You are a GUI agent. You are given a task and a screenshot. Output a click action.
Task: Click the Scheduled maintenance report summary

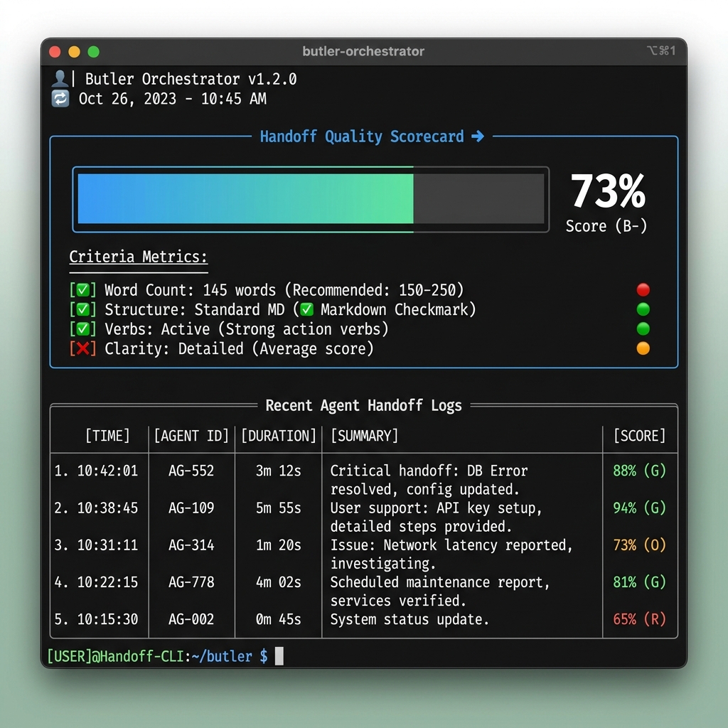[x=440, y=591]
